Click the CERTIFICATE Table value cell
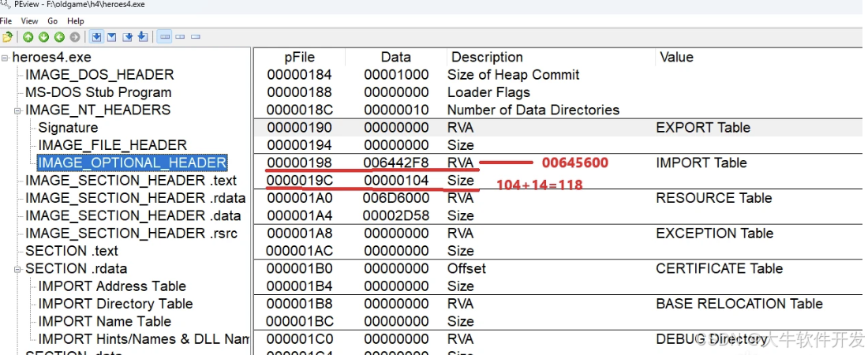This screenshot has height=355, width=868. click(719, 268)
